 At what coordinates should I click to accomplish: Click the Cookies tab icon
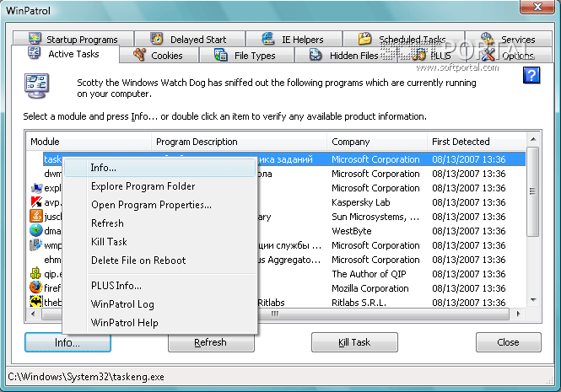(139, 55)
